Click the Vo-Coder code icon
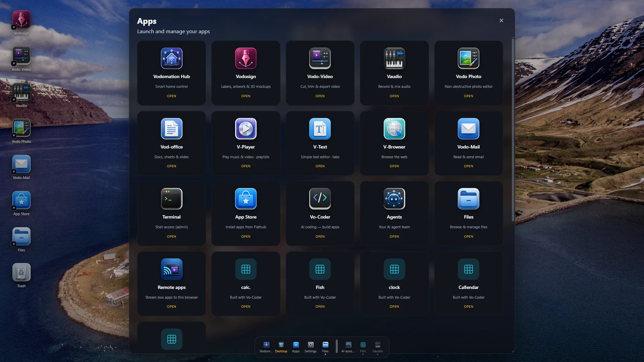 (x=320, y=199)
